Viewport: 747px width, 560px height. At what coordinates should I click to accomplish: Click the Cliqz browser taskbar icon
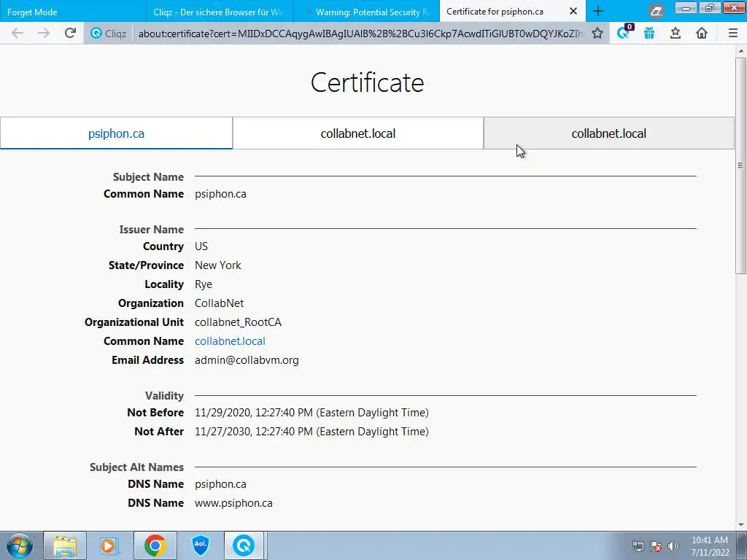coord(244,545)
